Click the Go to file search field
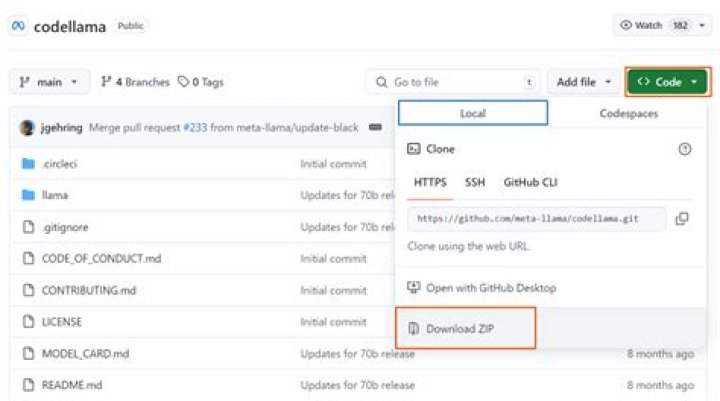Viewport: 720px width, 401px height. tap(453, 82)
